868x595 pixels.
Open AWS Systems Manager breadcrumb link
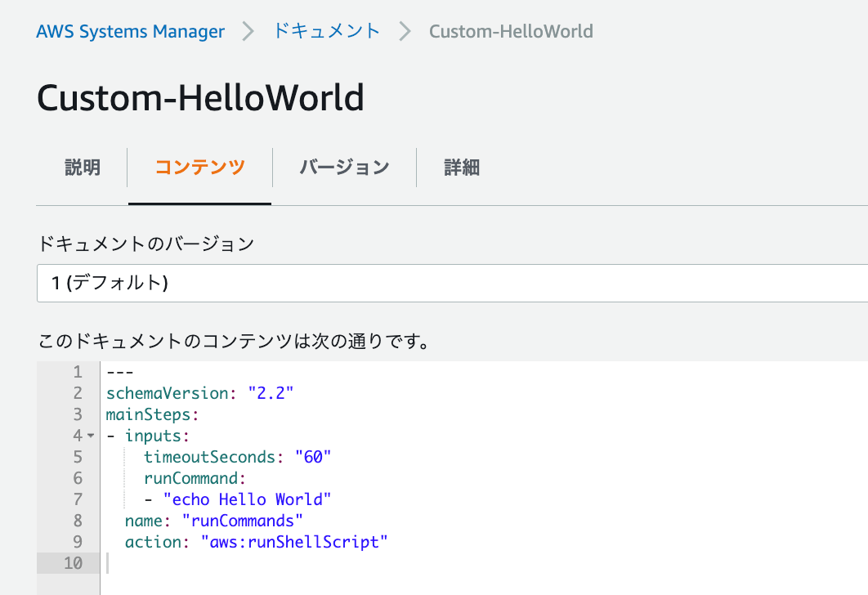130,32
